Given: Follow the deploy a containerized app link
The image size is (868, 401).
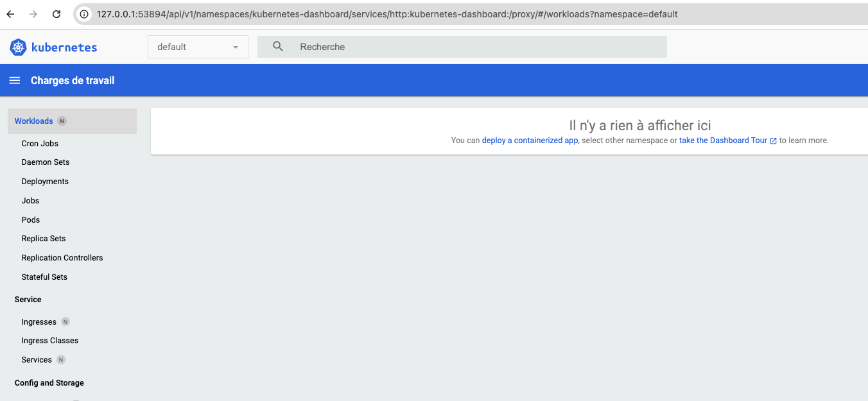Looking at the screenshot, I should coord(530,141).
